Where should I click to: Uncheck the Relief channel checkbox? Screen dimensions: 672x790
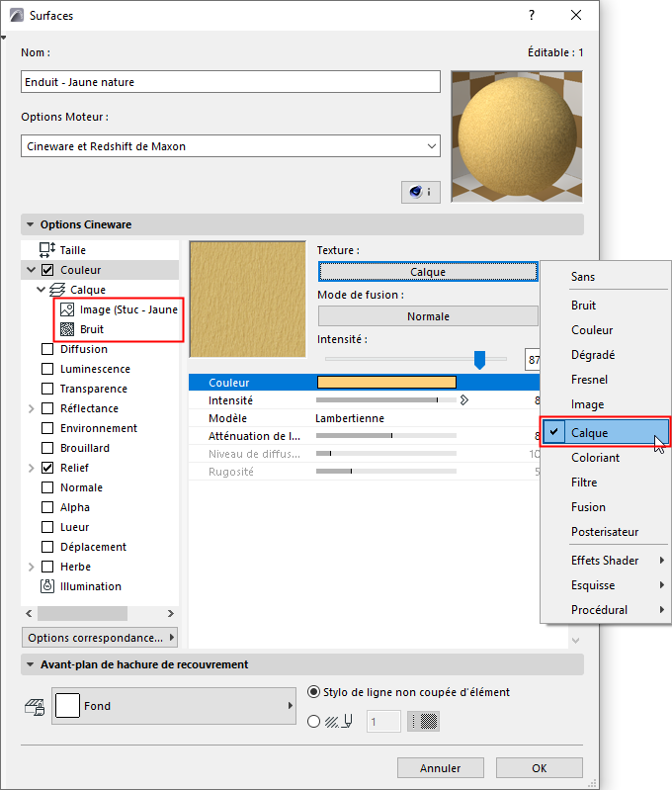click(47, 468)
